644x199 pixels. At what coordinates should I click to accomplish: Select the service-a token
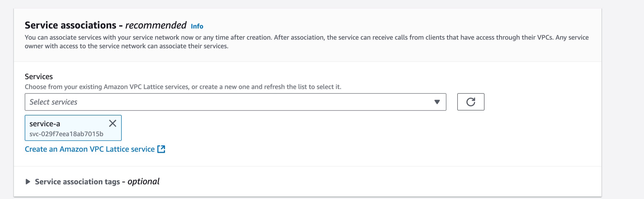(x=73, y=128)
